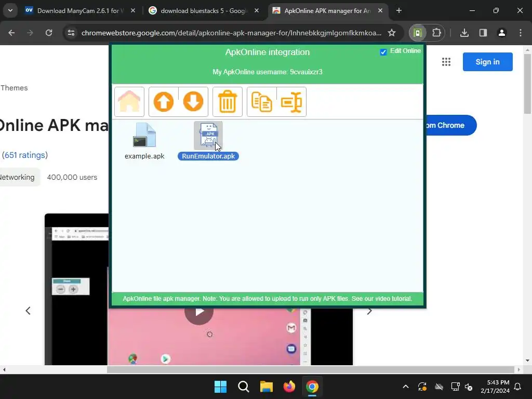Viewport: 532px width, 399px height.
Task: Click the copy files icon
Action: click(x=262, y=102)
